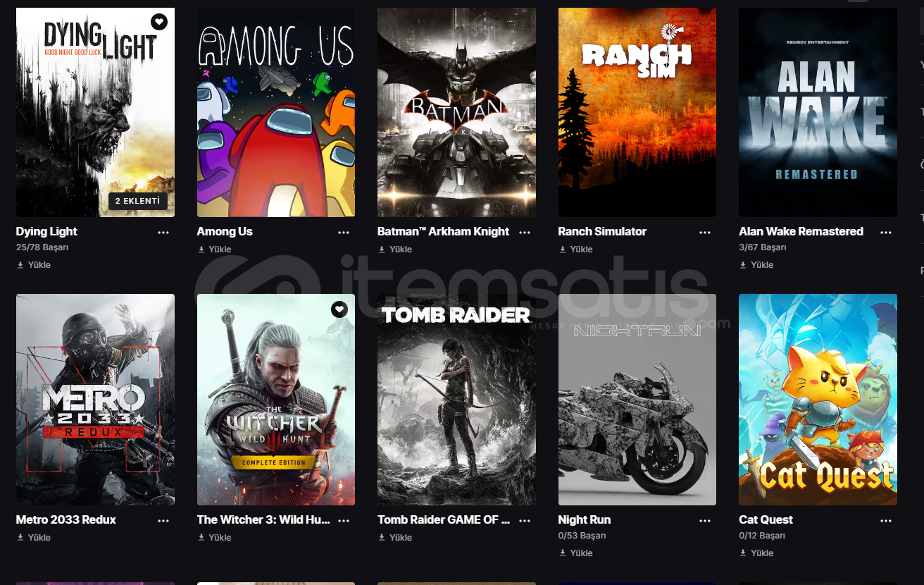Click the Tomb Raider GAME OF title text
The height and width of the screenshot is (585, 924).
pos(443,519)
